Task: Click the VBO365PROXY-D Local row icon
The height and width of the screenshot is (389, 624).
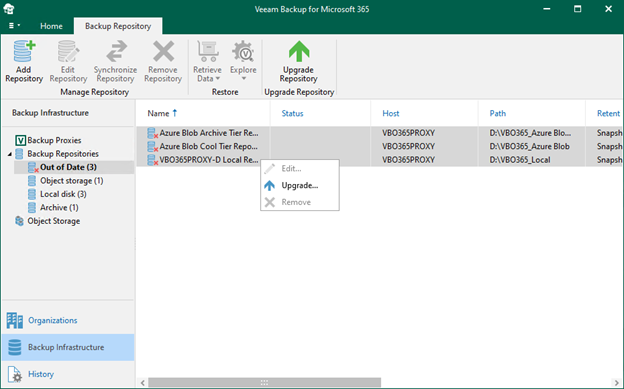Action: [152, 160]
